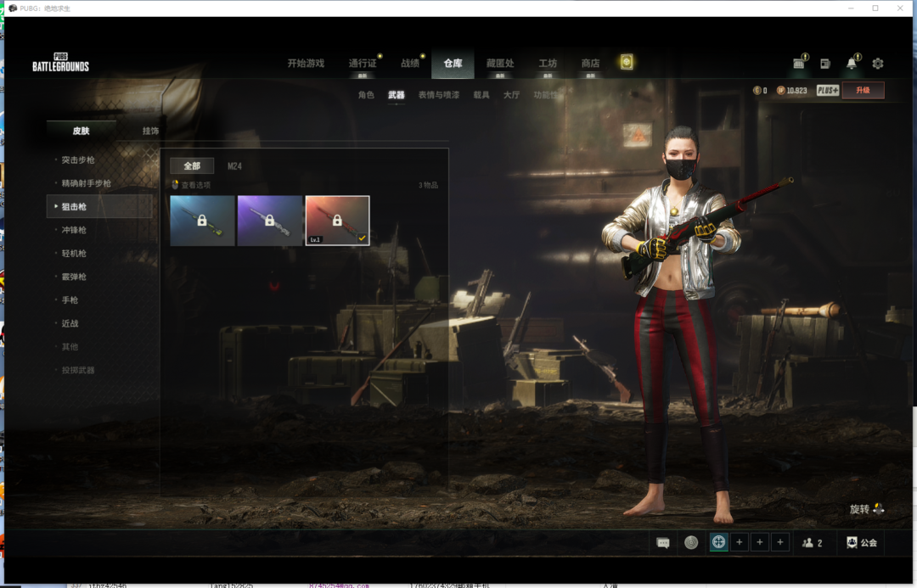
Task: Filter by 全部 all weapons
Action: pos(192,166)
